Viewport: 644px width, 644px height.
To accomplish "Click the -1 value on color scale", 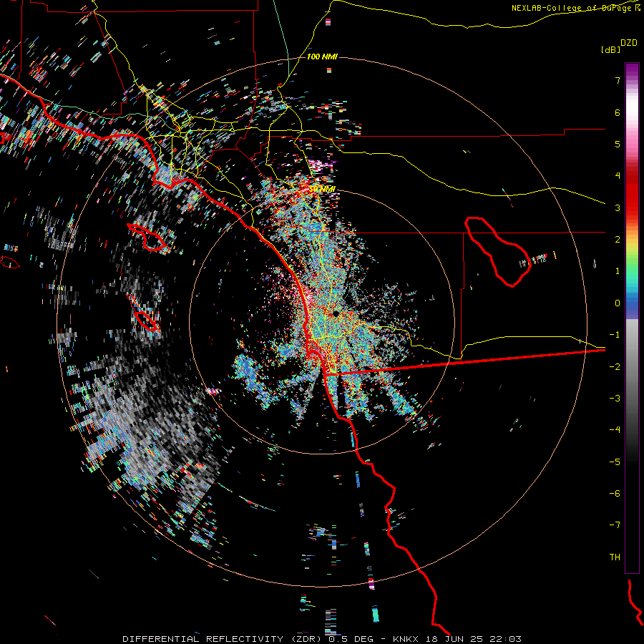I will click(615, 335).
